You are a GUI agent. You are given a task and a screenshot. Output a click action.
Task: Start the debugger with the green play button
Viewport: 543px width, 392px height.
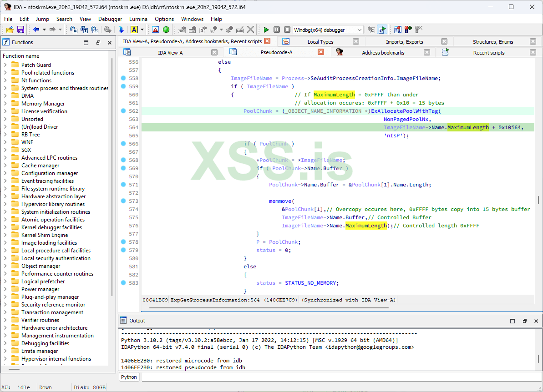click(x=266, y=30)
